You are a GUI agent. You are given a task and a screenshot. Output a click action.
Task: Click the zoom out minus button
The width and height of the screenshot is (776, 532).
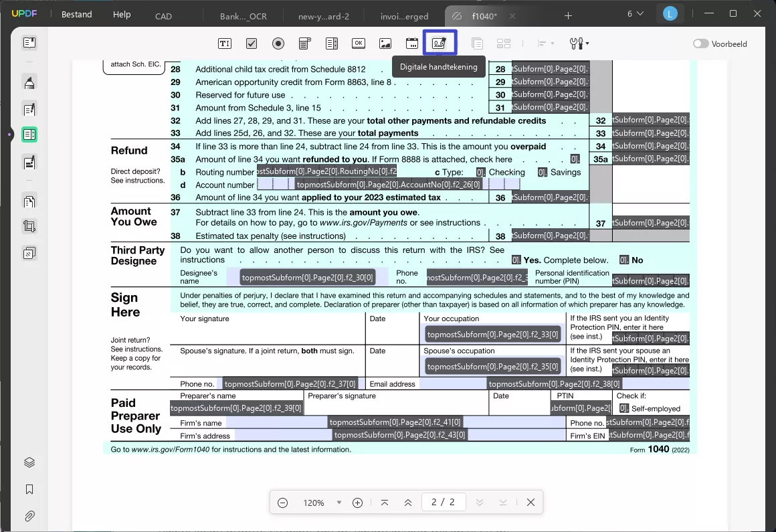coord(282,503)
